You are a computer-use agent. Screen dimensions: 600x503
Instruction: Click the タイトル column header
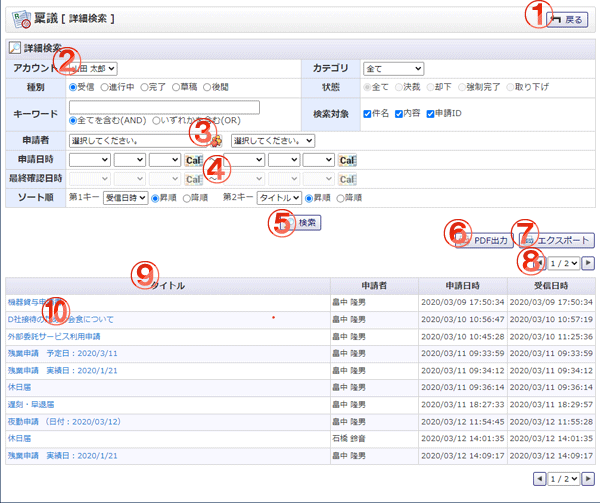(168, 286)
